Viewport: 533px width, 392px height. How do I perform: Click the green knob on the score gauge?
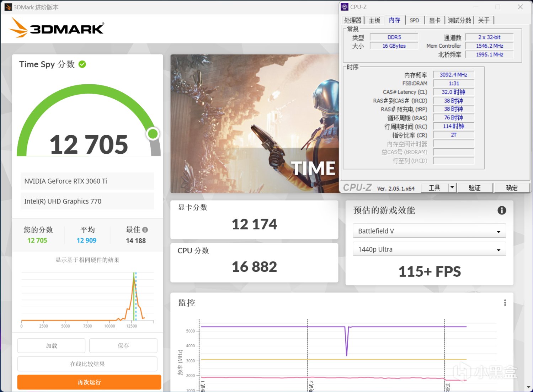(153, 134)
